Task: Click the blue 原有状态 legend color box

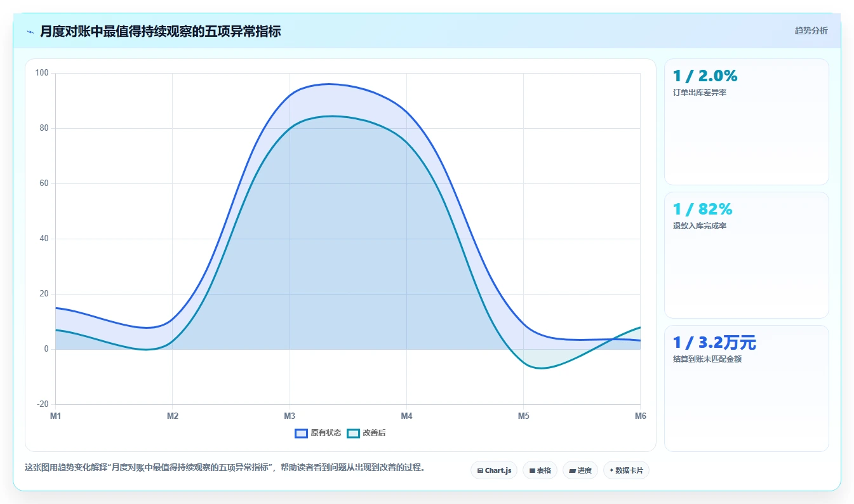Action: coord(302,433)
